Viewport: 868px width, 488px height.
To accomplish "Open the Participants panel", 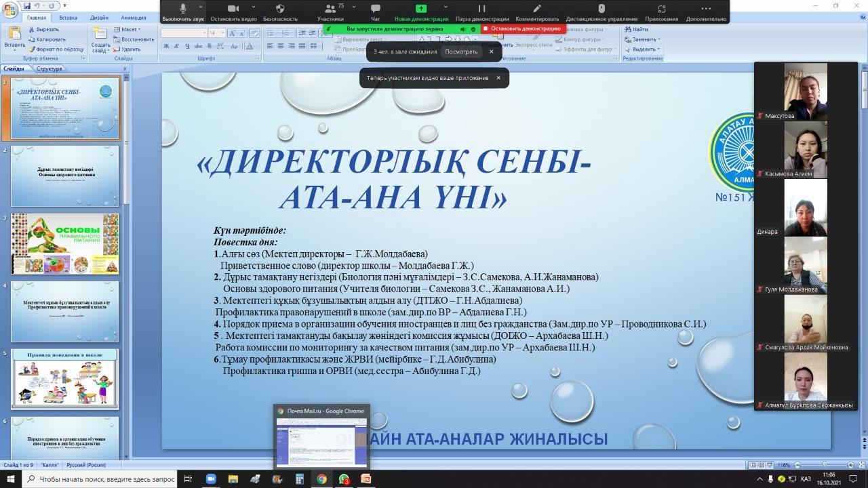I will click(330, 9).
